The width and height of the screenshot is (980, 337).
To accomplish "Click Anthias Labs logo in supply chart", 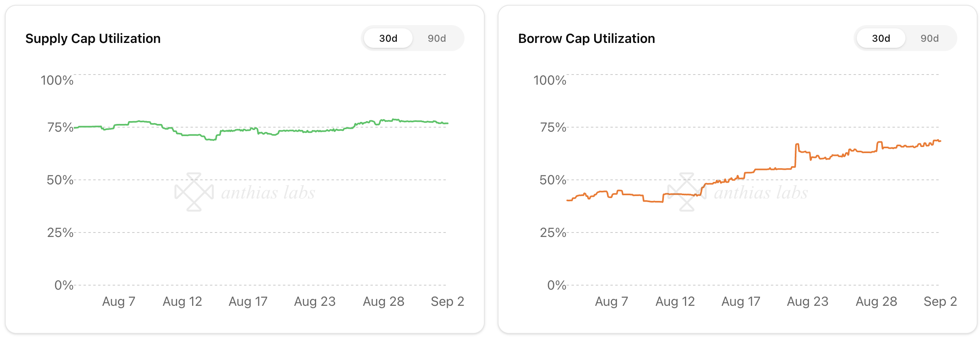I will tap(194, 192).
